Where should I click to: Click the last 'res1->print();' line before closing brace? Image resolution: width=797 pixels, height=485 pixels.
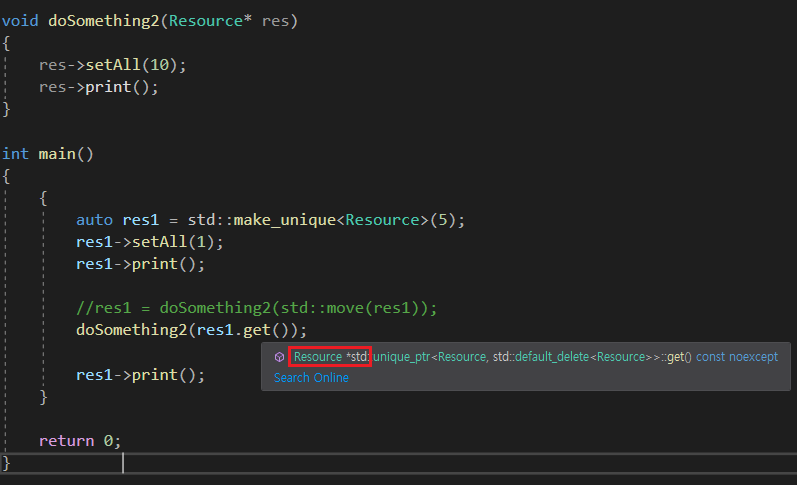point(140,375)
